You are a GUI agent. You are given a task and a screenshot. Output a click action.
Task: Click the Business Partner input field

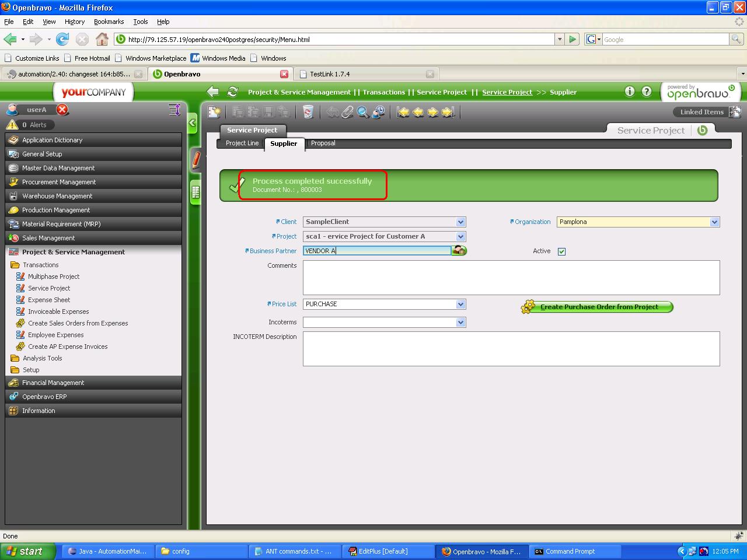(x=377, y=251)
